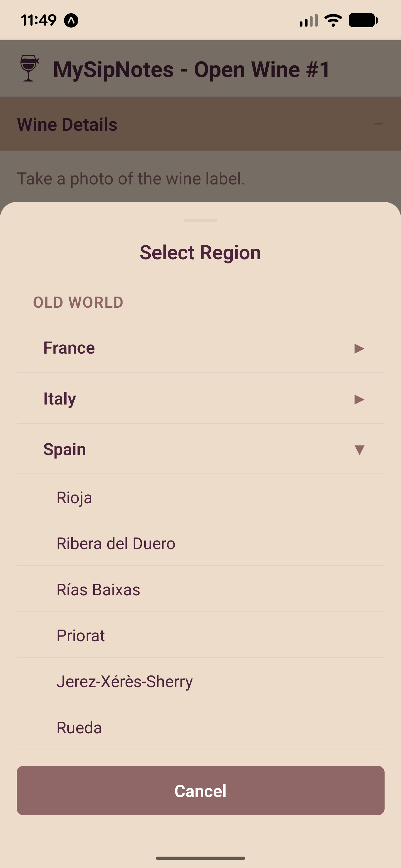Select the Rueda region

[79, 728]
